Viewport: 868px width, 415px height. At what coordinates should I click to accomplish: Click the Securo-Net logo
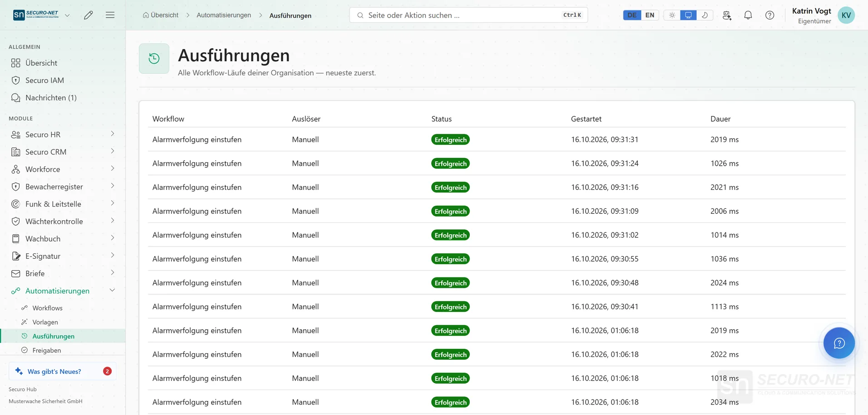(36, 15)
